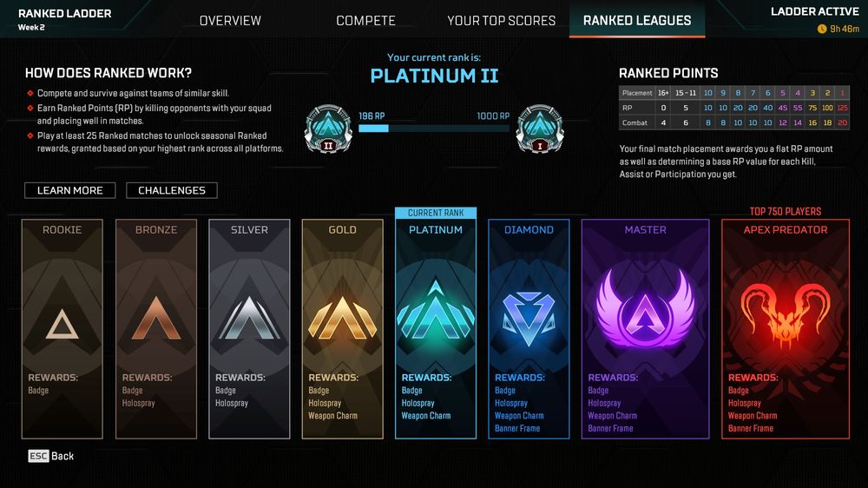Select the Bronze league emblem
This screenshot has height=488, width=868.
pos(156,318)
